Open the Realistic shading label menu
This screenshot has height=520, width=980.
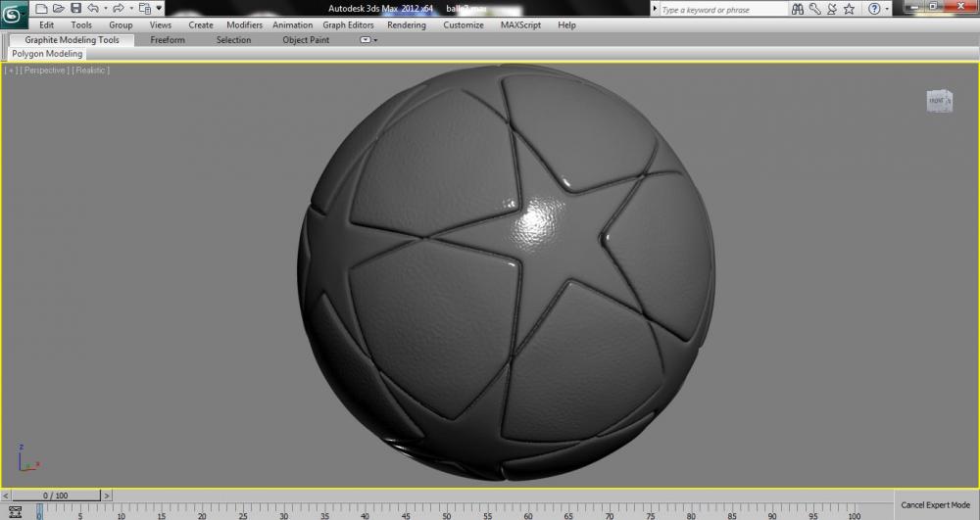click(x=90, y=70)
